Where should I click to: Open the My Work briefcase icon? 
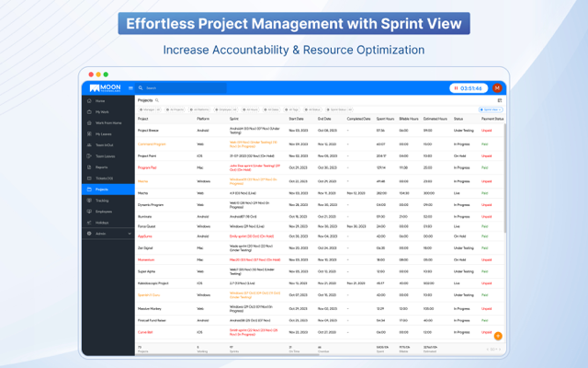[89, 112]
